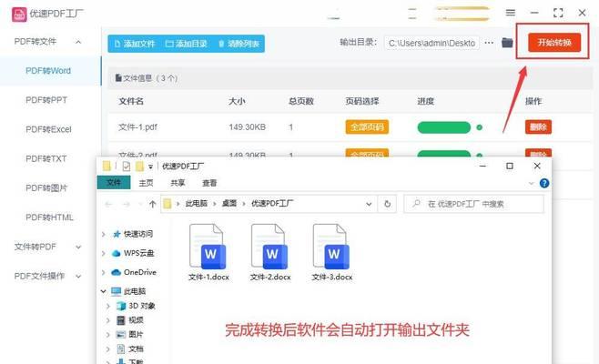
Task: Open the address bar history dropdown
Action: [369, 204]
